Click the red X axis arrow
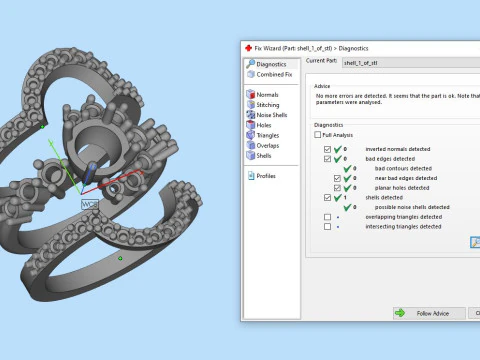Screen dimensions: 480x360 click(x=113, y=182)
